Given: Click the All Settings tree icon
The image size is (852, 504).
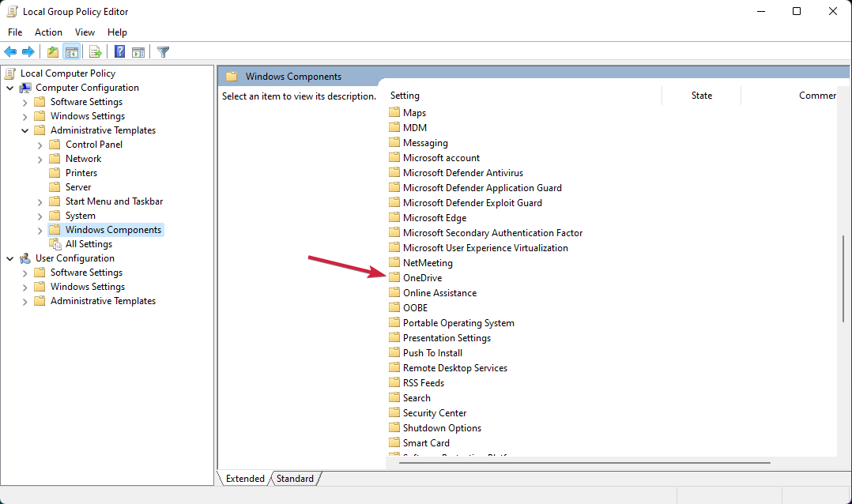Looking at the screenshot, I should pyautogui.click(x=55, y=244).
